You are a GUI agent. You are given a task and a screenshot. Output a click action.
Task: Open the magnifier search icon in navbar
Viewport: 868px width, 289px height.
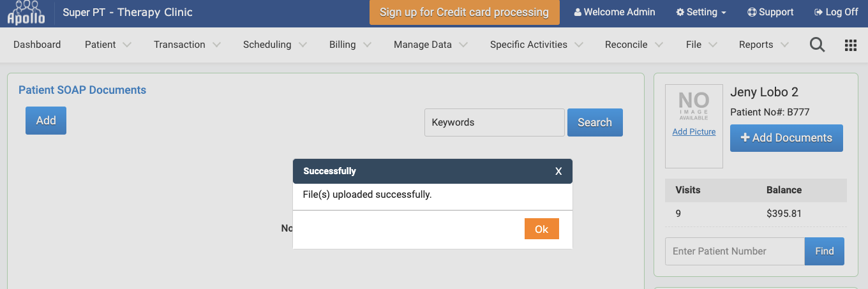[x=817, y=45]
